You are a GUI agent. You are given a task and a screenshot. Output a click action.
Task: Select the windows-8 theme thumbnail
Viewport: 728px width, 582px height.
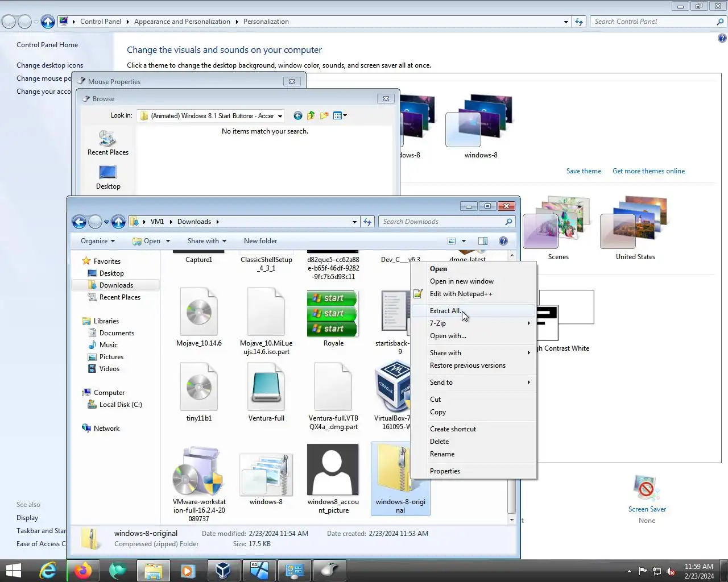[481, 127]
